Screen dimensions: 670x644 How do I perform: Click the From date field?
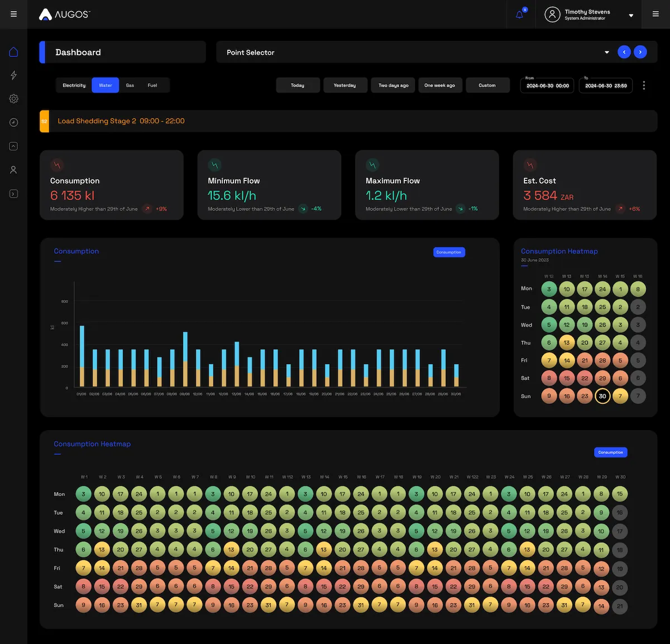[548, 86]
